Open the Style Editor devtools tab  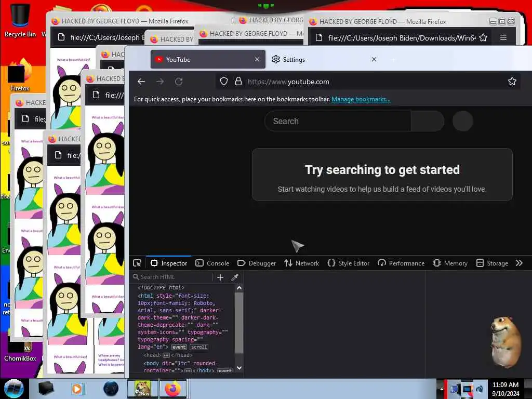coord(349,263)
